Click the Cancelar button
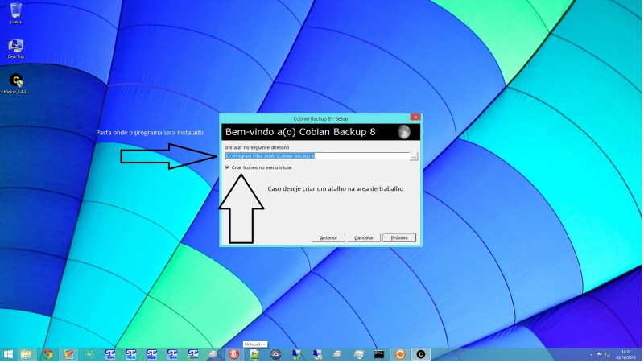The image size is (644, 363). point(364,237)
